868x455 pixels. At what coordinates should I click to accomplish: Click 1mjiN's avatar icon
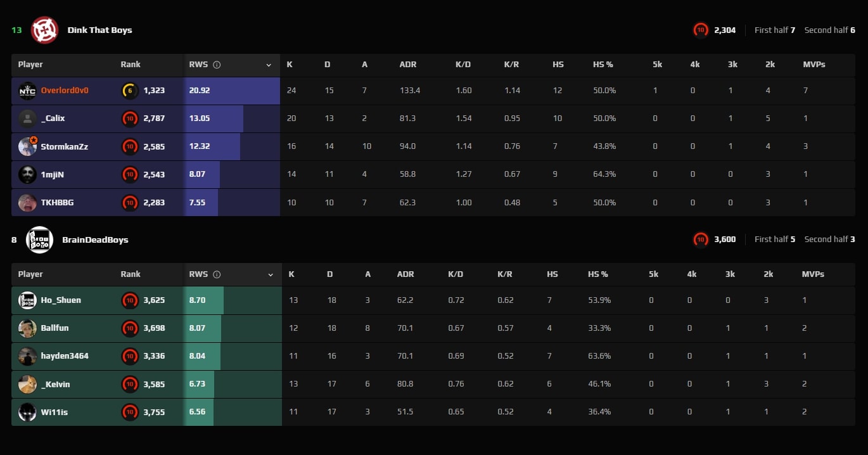(x=27, y=174)
